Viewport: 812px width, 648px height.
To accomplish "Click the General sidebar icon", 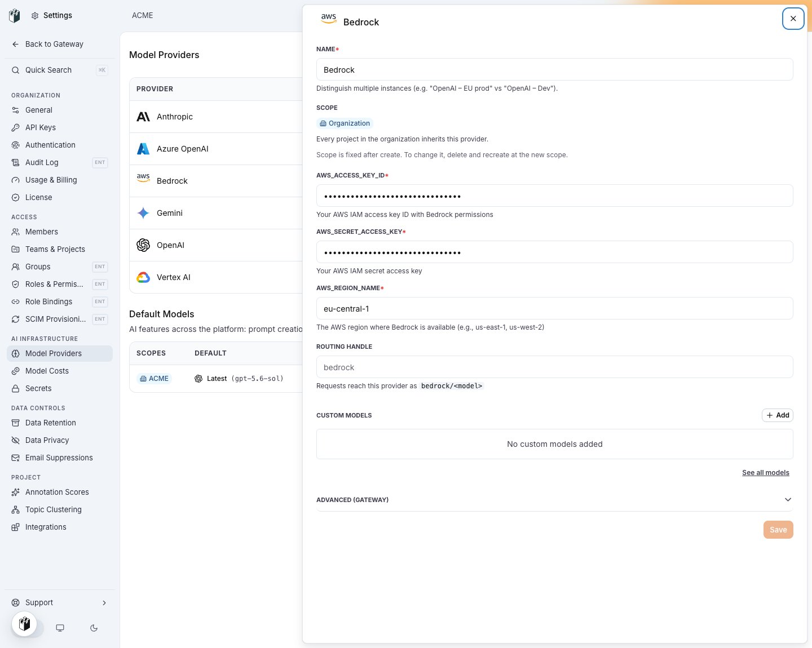I will [16, 110].
